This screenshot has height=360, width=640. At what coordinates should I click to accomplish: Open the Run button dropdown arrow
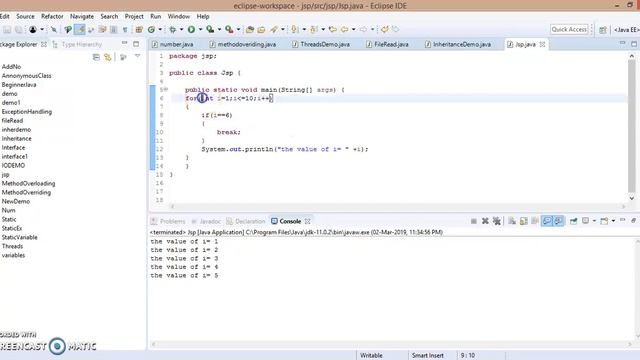(200, 29)
